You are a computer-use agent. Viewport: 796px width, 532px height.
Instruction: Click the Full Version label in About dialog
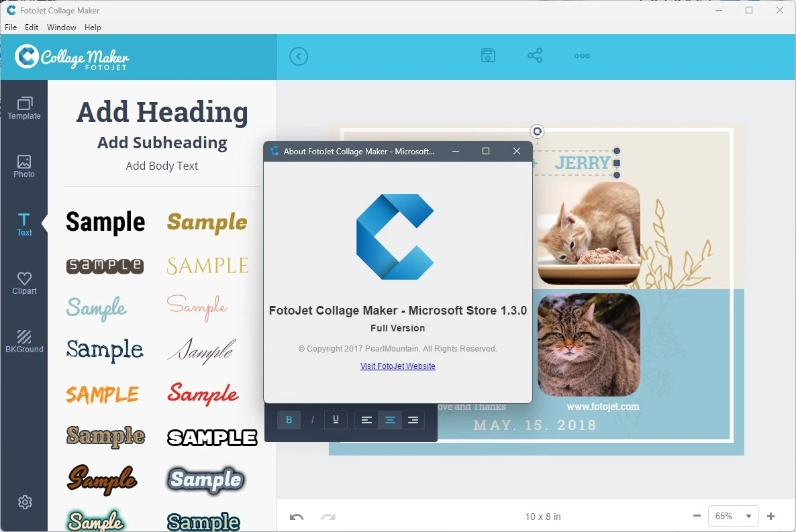pyautogui.click(x=397, y=328)
